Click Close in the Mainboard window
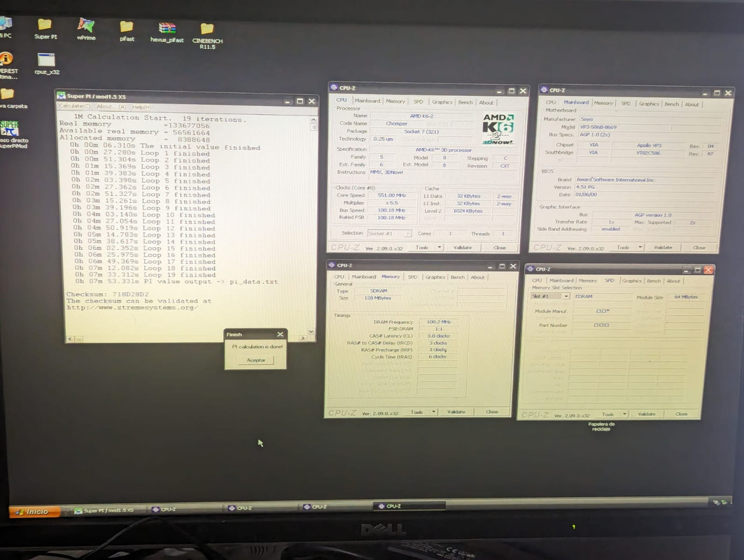744x560 pixels. [699, 248]
